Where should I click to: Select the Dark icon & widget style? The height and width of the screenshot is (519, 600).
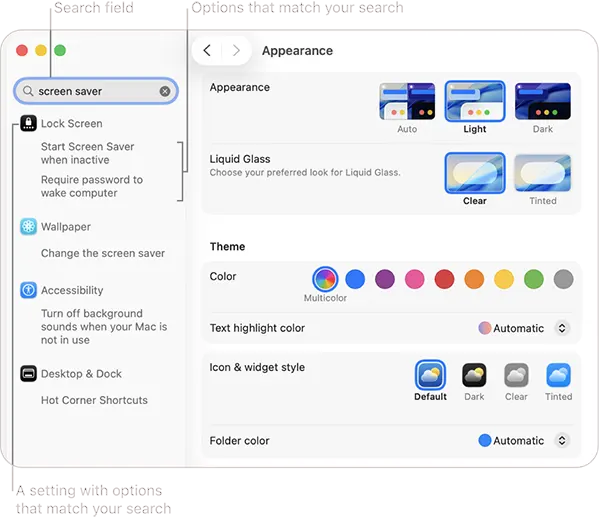474,375
